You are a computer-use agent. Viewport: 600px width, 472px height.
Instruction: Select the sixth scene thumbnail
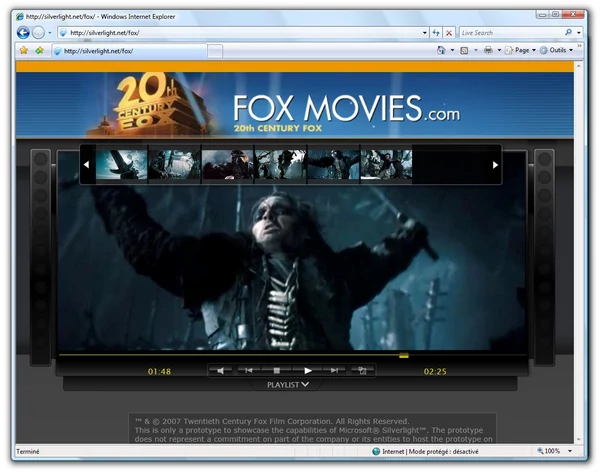pyautogui.click(x=386, y=165)
